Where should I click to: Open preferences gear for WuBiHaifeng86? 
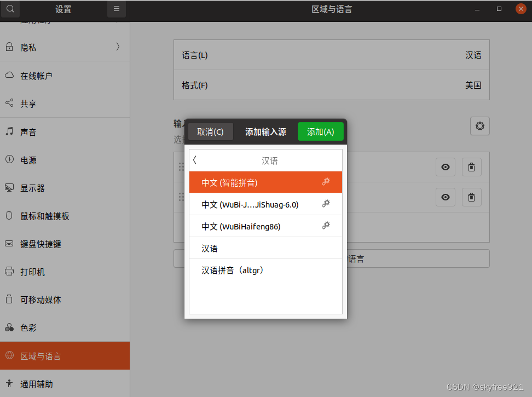pyautogui.click(x=326, y=226)
